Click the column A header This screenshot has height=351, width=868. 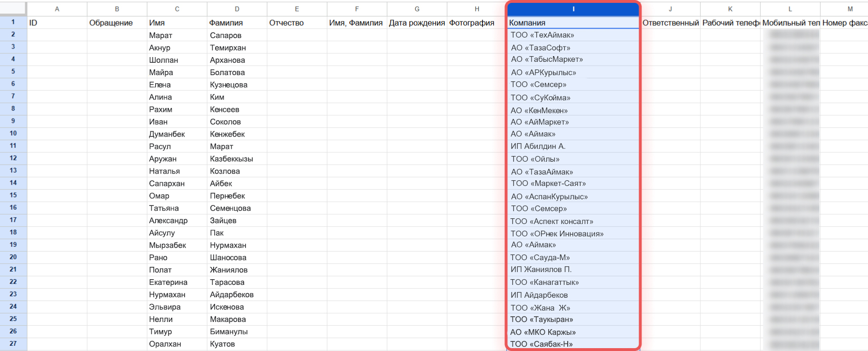tap(57, 9)
